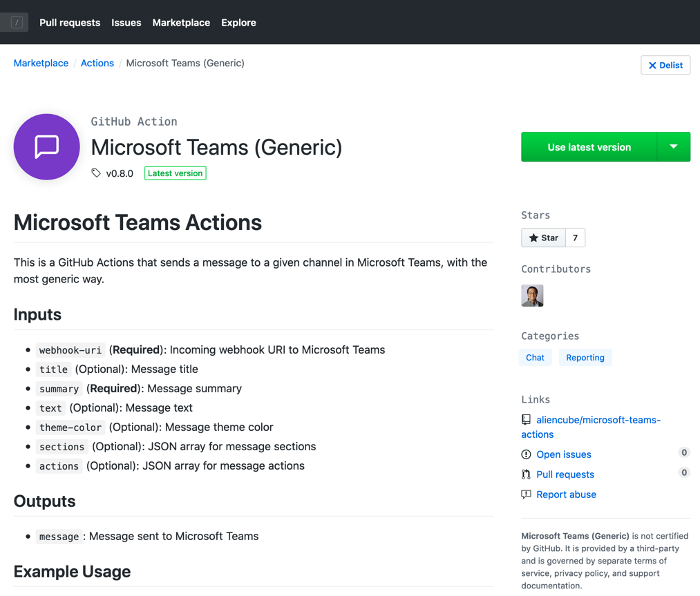Open aliencube/microsoft-teams-actions repository link
700x596 pixels.
click(x=591, y=427)
